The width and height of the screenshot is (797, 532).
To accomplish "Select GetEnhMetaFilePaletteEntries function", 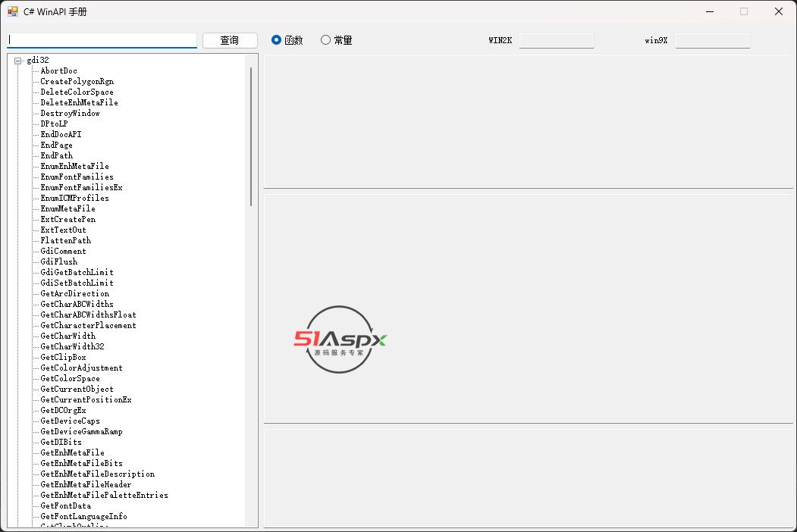I will pyautogui.click(x=104, y=496).
